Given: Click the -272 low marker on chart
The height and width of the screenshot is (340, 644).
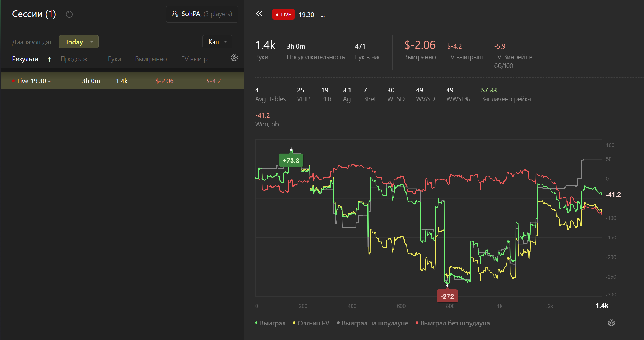Looking at the screenshot, I should tap(447, 296).
